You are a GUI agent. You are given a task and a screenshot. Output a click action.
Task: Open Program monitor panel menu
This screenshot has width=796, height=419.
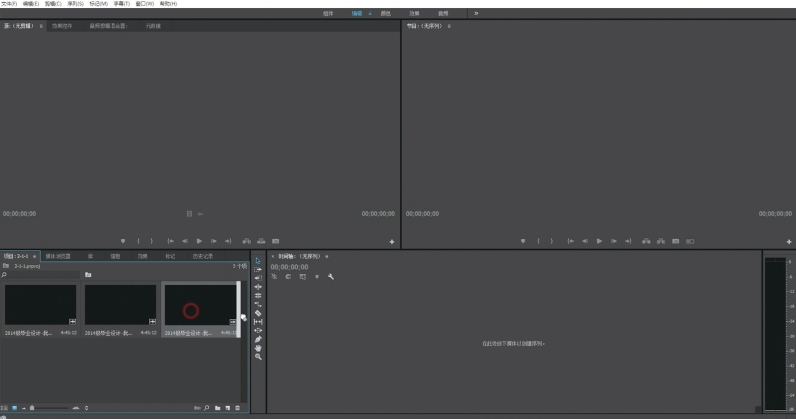pos(449,26)
